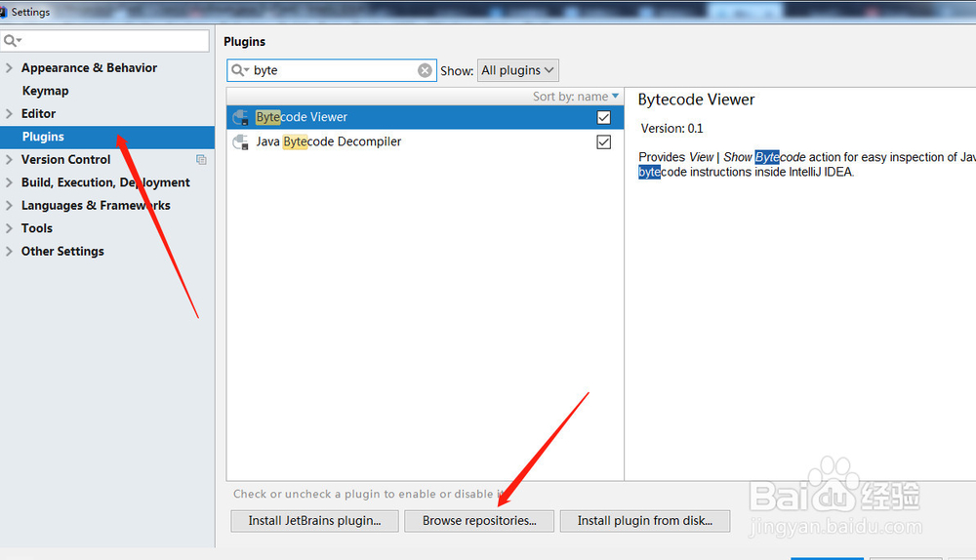Open the All plugins show dropdown
The image size is (976, 560).
518,70
